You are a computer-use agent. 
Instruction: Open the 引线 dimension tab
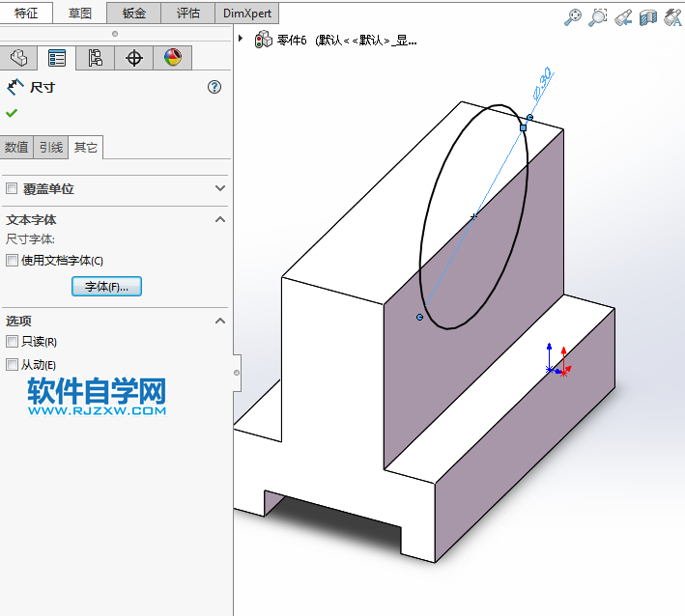pyautogui.click(x=51, y=147)
